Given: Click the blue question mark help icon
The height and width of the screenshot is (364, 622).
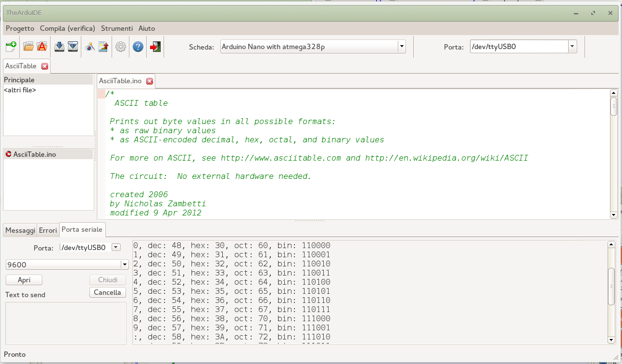Looking at the screenshot, I should pyautogui.click(x=138, y=47).
